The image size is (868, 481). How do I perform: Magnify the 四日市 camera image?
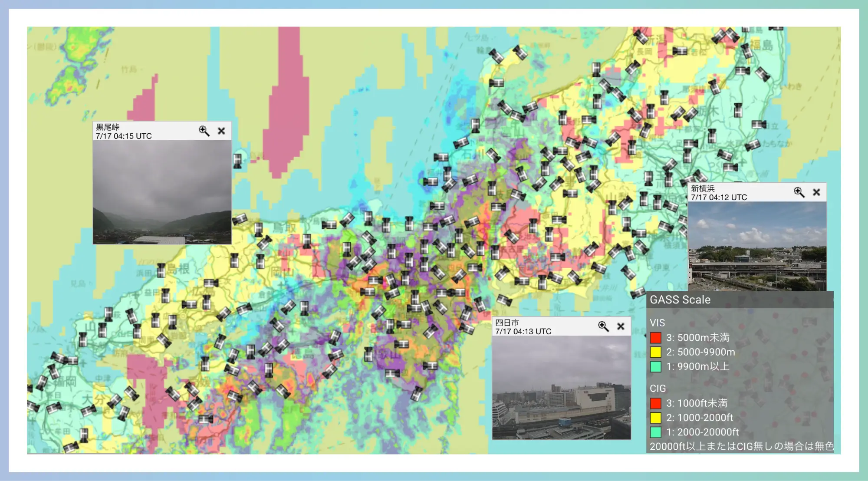[603, 326]
